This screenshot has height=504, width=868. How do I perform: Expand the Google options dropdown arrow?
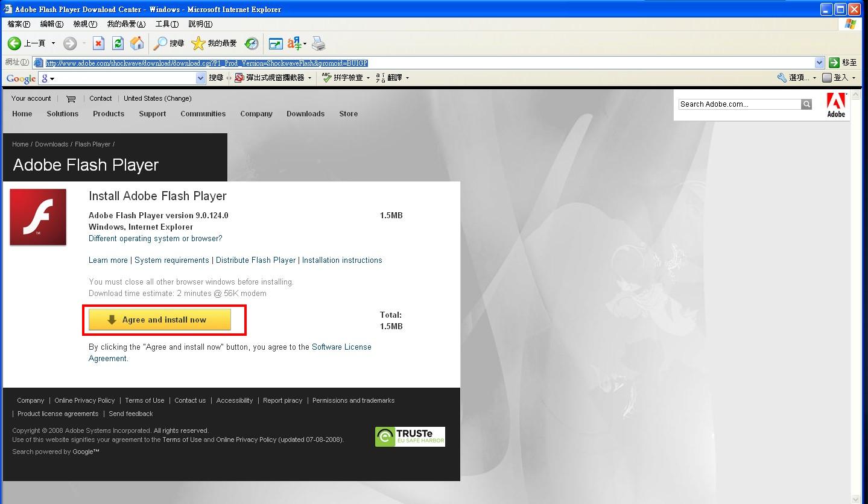[x=814, y=78]
